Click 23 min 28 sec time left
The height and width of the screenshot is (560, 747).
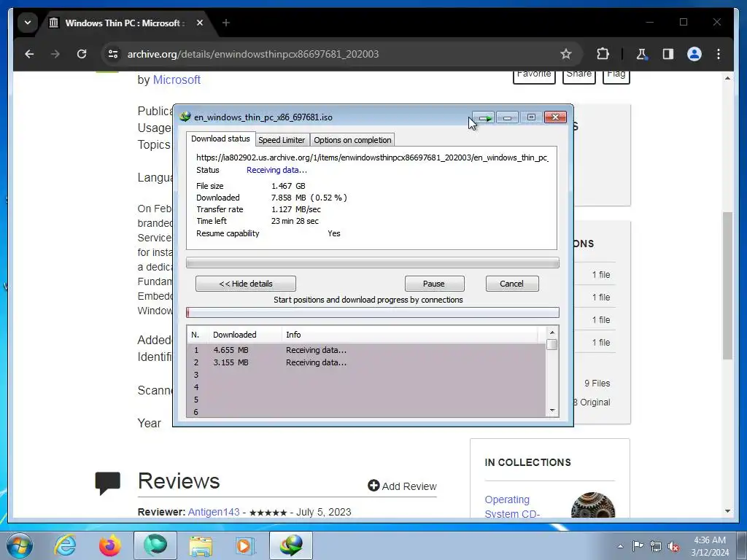(295, 221)
